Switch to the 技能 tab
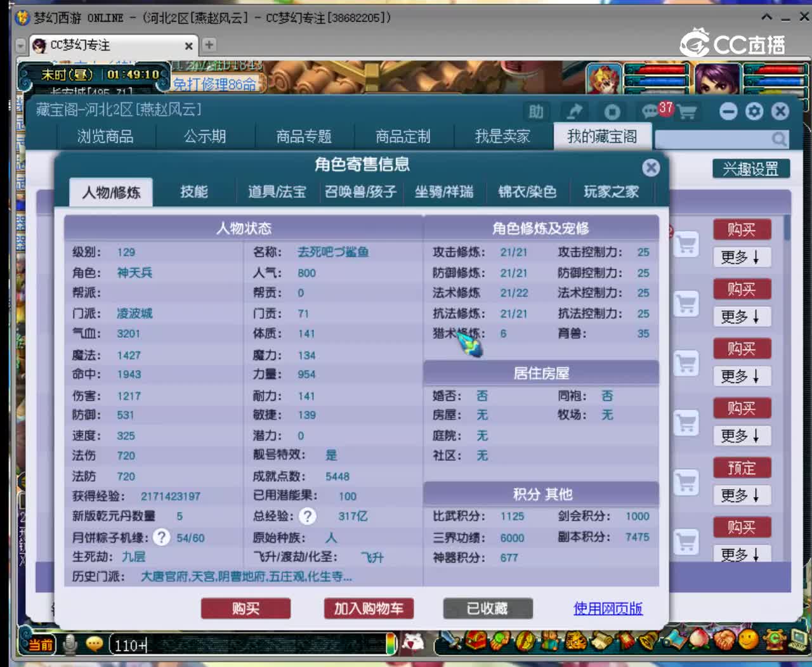 [x=194, y=191]
